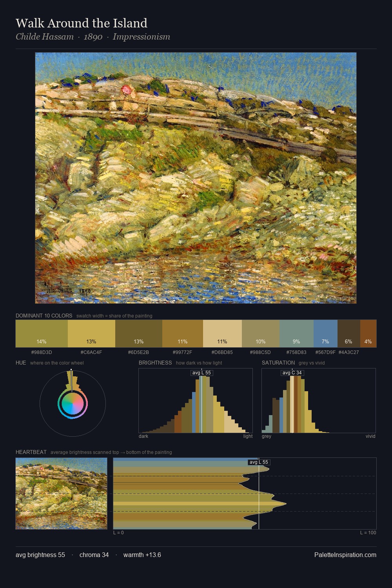Click the 'light' axis label
The height and width of the screenshot is (588, 392).
point(248,436)
